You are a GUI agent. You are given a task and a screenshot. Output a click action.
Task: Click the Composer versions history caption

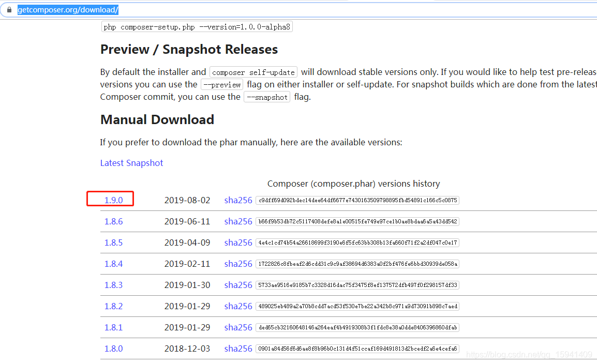point(353,184)
